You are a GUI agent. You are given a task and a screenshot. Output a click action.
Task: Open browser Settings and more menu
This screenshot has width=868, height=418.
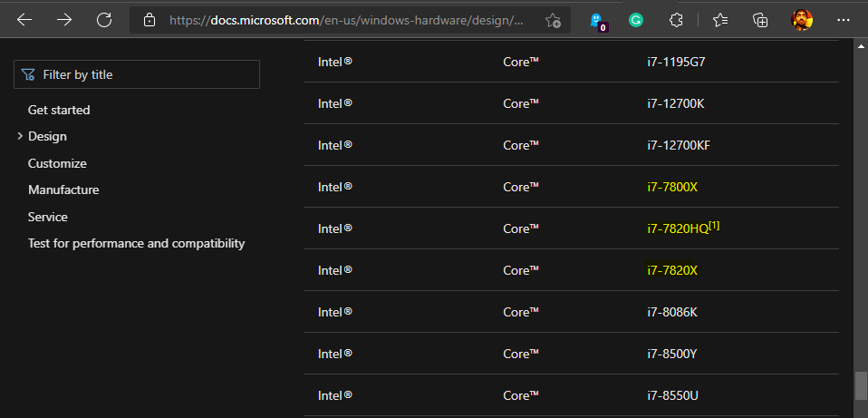coord(844,20)
